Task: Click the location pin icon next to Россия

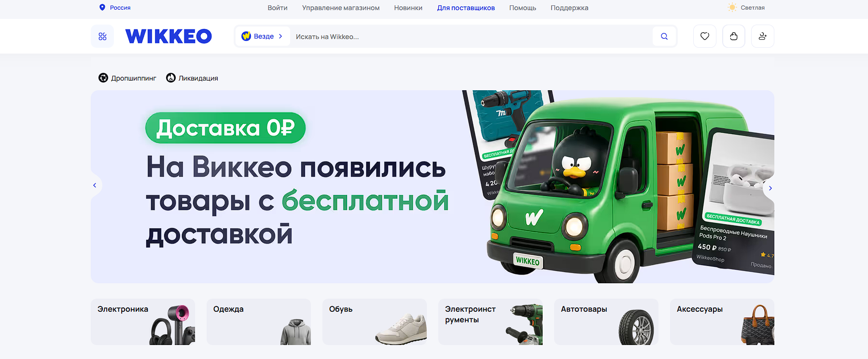Action: tap(102, 7)
